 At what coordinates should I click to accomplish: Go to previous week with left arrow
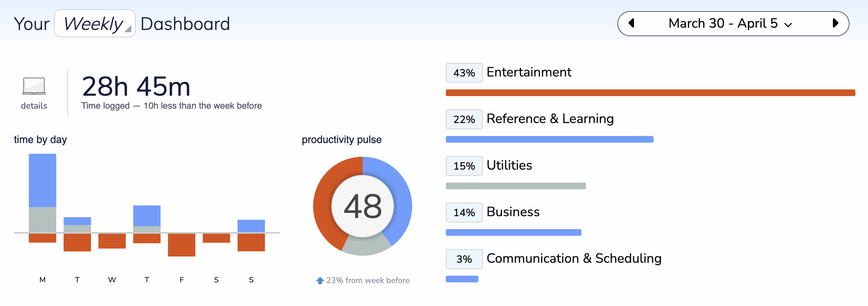point(631,23)
